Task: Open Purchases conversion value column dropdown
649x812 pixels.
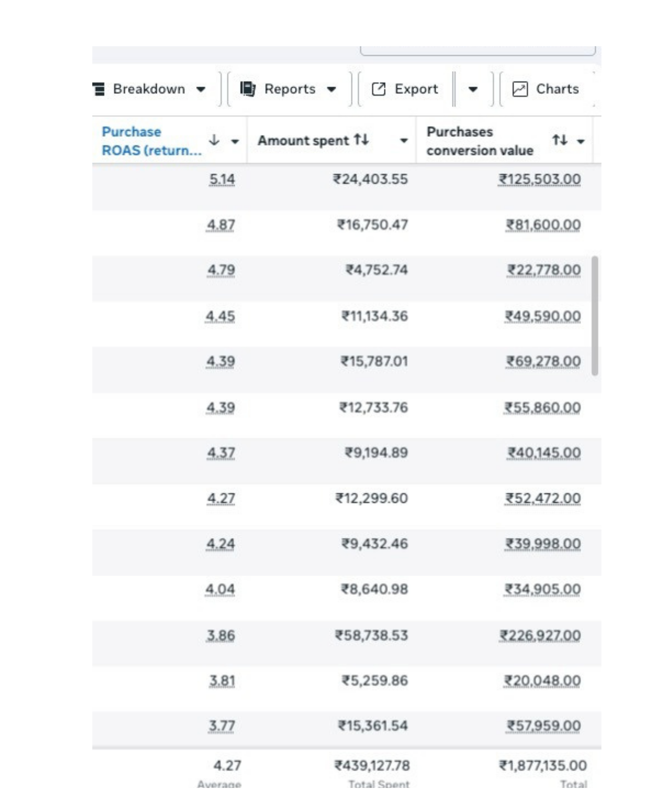Action: click(581, 141)
